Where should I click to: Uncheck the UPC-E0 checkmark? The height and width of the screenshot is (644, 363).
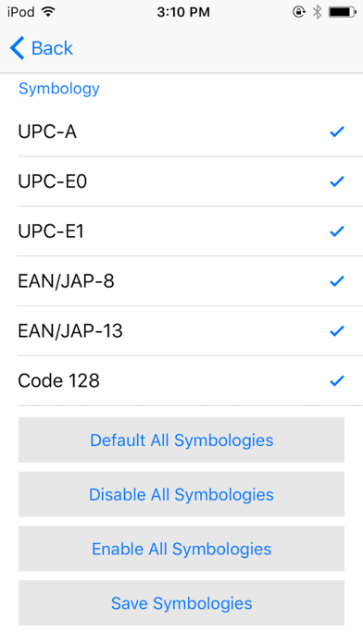tap(337, 181)
